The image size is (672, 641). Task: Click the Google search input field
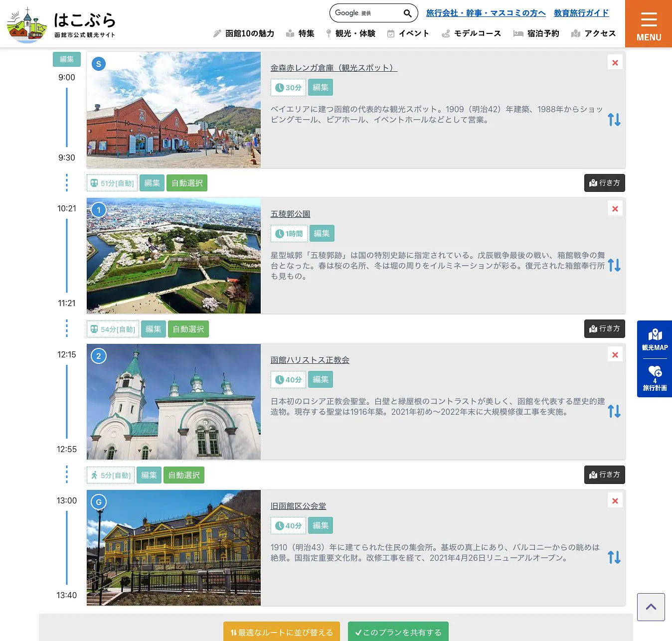[x=364, y=13]
